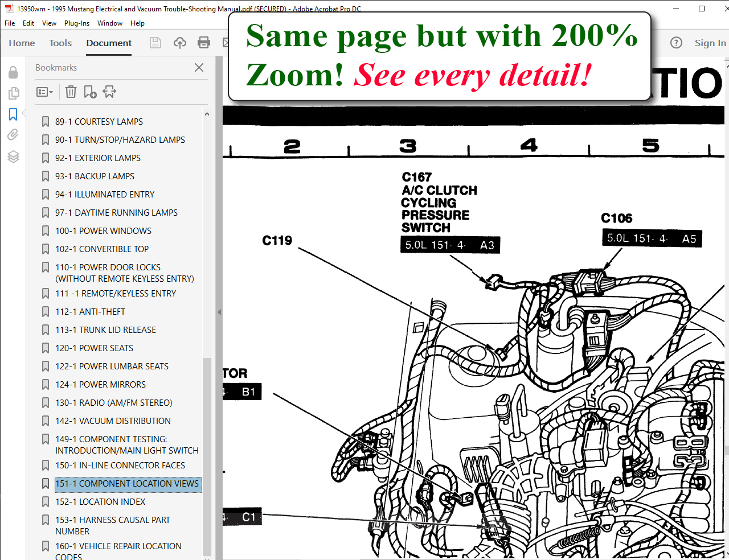Click the C119 connector label in diagram
The image size is (729, 560).
tap(277, 241)
